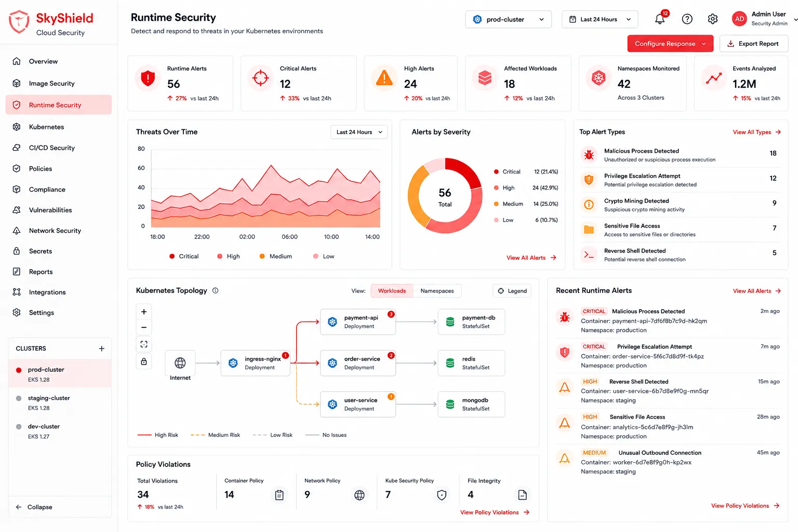Click the Network Policy globe icon

360,495
